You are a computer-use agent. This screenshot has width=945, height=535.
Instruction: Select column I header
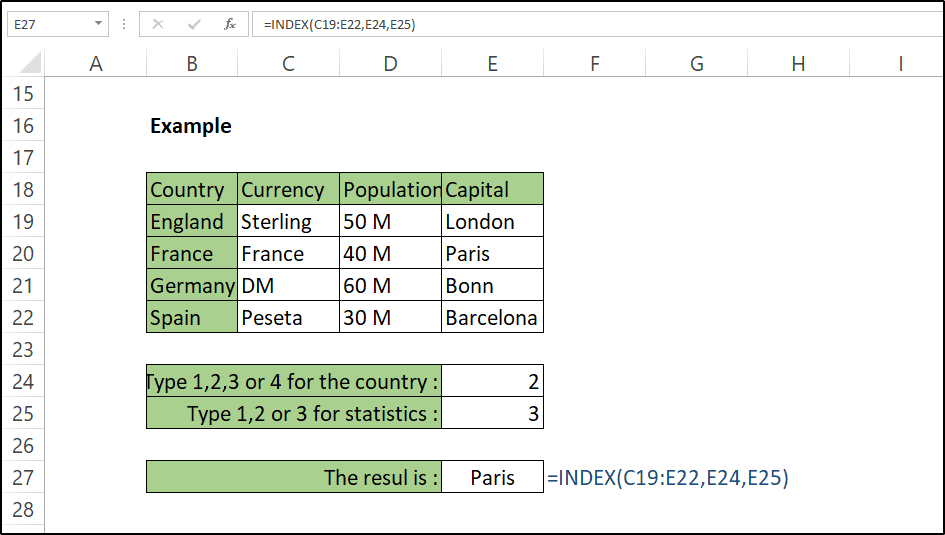coord(897,63)
